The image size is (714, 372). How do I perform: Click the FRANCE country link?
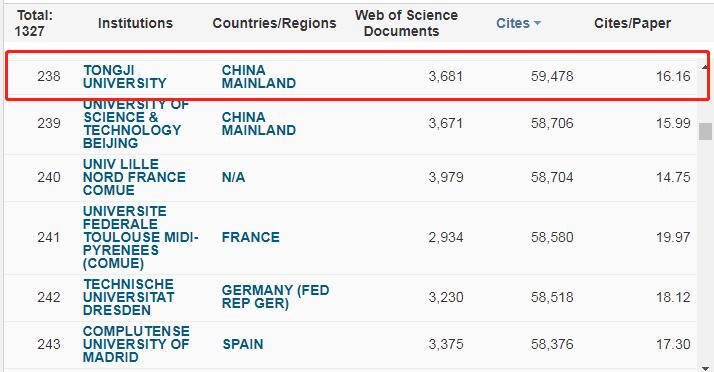point(250,237)
